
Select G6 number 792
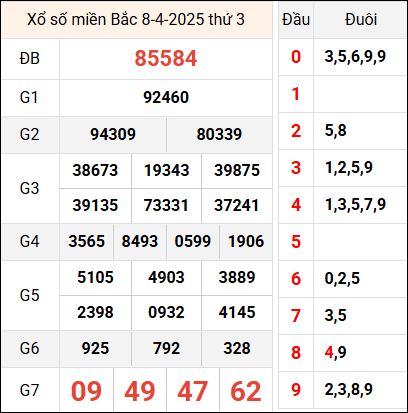click(x=166, y=349)
